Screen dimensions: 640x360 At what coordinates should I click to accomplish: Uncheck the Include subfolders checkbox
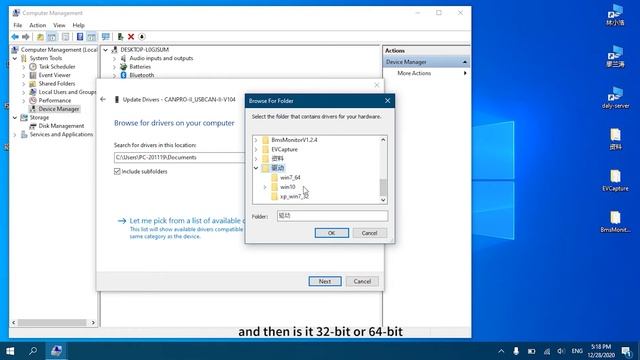pos(117,171)
